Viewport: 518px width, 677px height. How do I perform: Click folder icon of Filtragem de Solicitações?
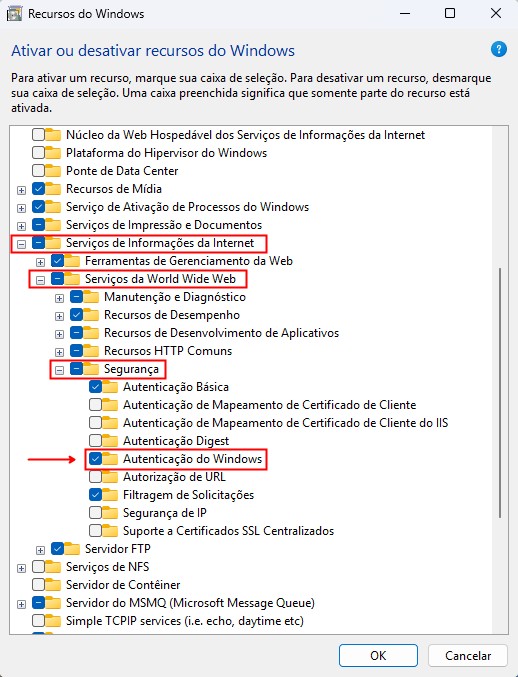pos(110,495)
